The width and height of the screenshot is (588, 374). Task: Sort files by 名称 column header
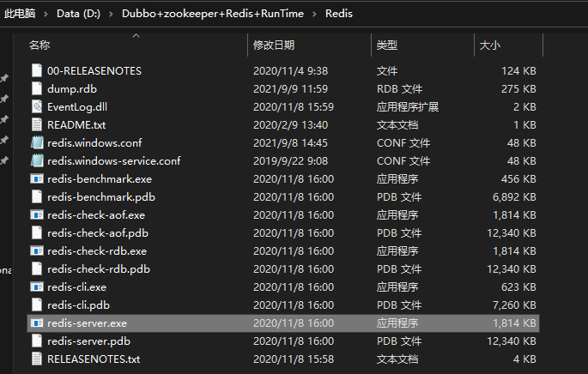[39, 45]
